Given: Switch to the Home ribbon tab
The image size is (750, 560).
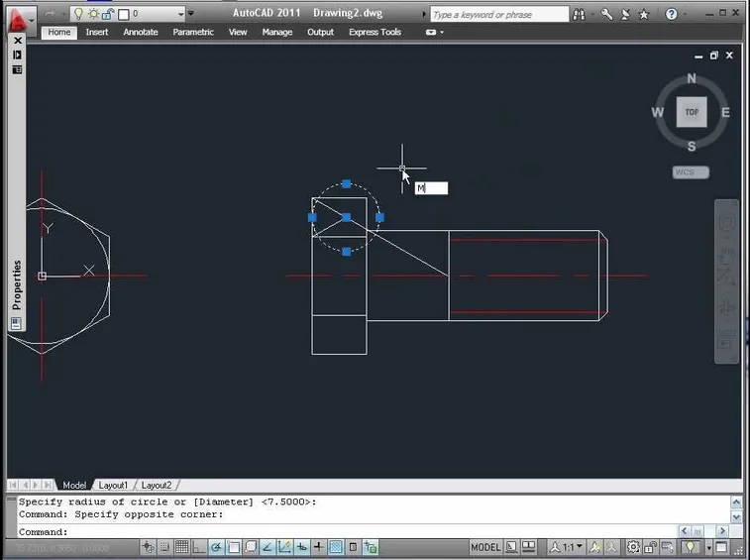Looking at the screenshot, I should pos(59,33).
